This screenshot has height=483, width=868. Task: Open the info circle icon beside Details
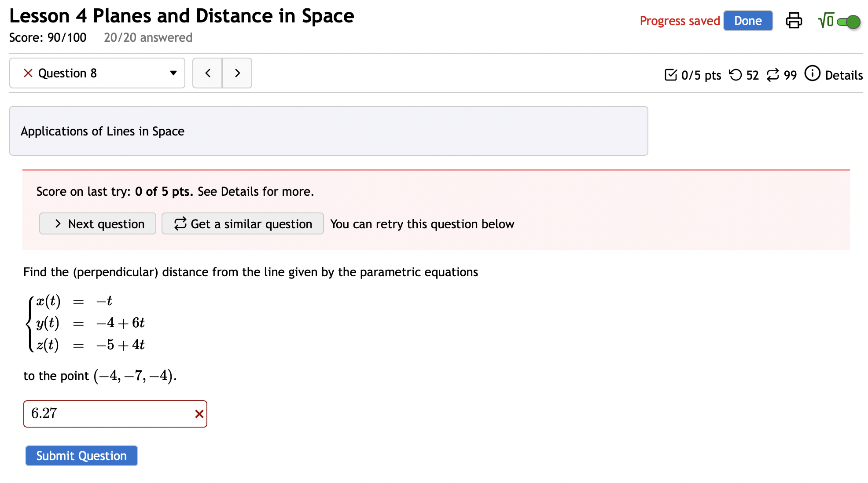812,74
